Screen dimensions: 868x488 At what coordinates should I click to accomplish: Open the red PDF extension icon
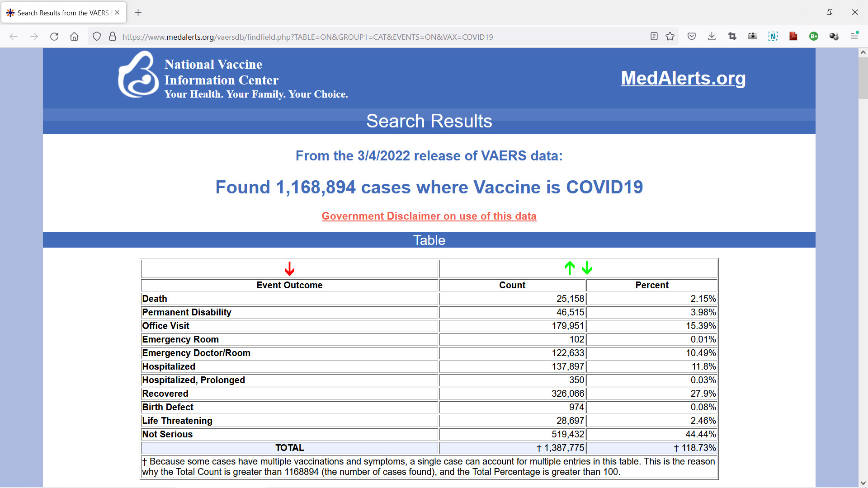click(793, 37)
